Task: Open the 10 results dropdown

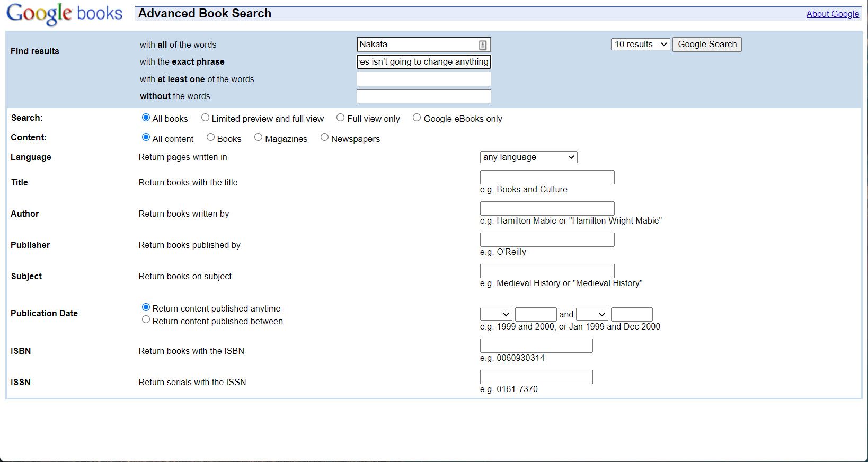Action: pos(640,45)
